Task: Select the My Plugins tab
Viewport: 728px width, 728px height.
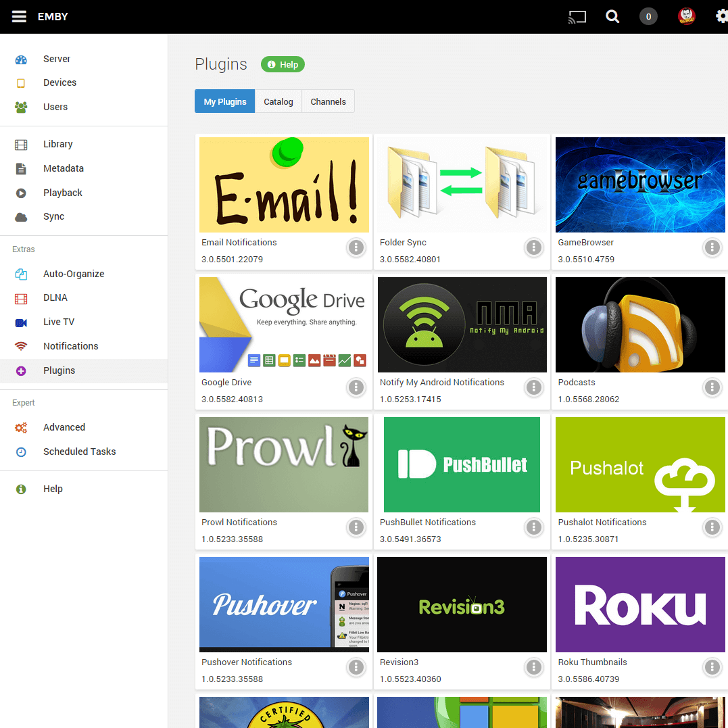Action: 225,101
